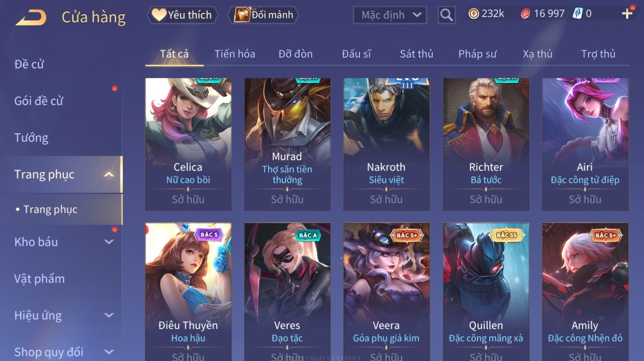Tap the blue voucher currency icon
Screen dimensions: 644x361
point(578,14)
